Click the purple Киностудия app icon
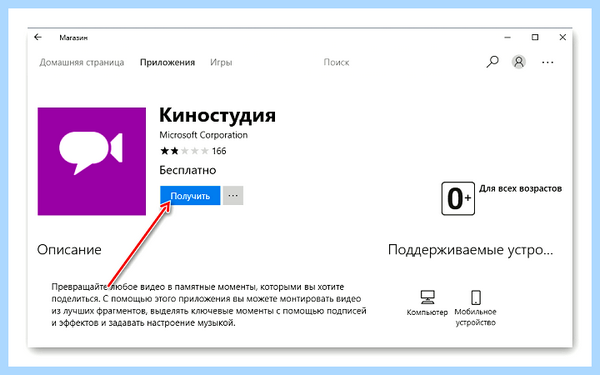The height and width of the screenshot is (375, 600). (x=92, y=161)
